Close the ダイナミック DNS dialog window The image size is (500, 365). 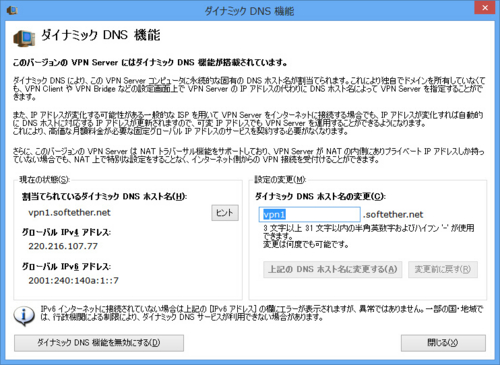click(x=485, y=8)
